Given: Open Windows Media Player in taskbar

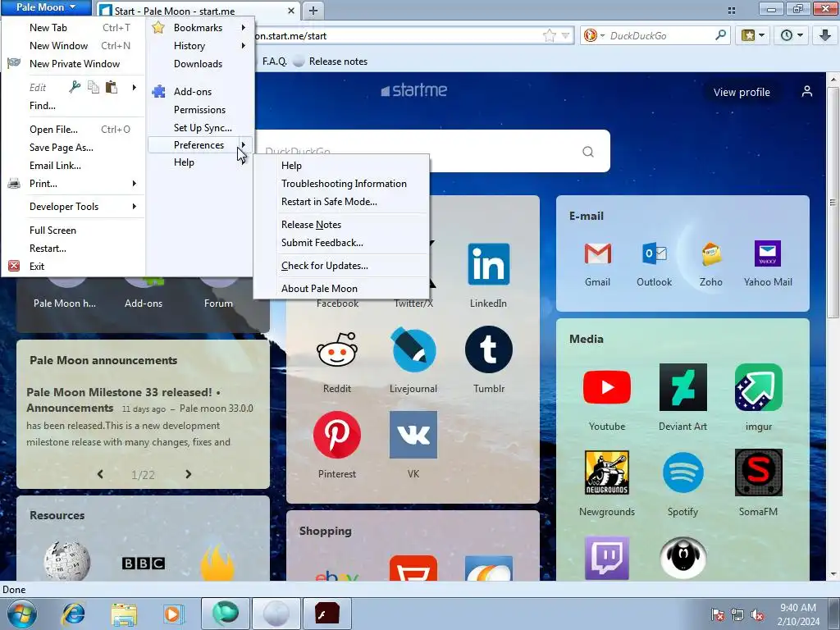Looking at the screenshot, I should pyautogui.click(x=174, y=614).
